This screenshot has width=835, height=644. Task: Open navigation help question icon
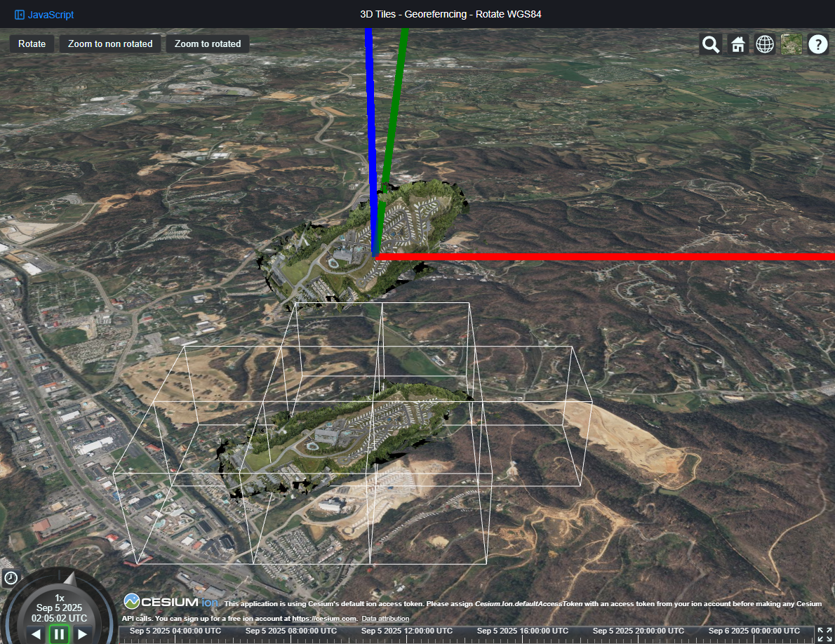(818, 44)
